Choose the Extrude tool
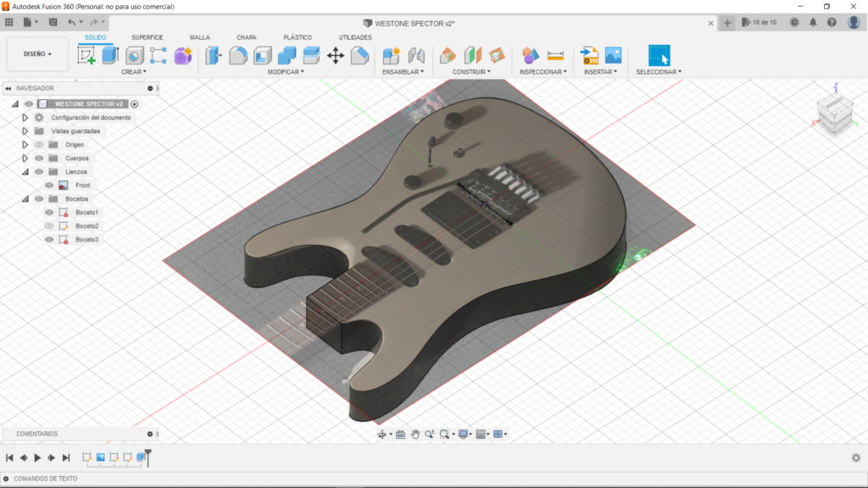Image resolution: width=868 pixels, height=488 pixels. click(x=110, y=55)
